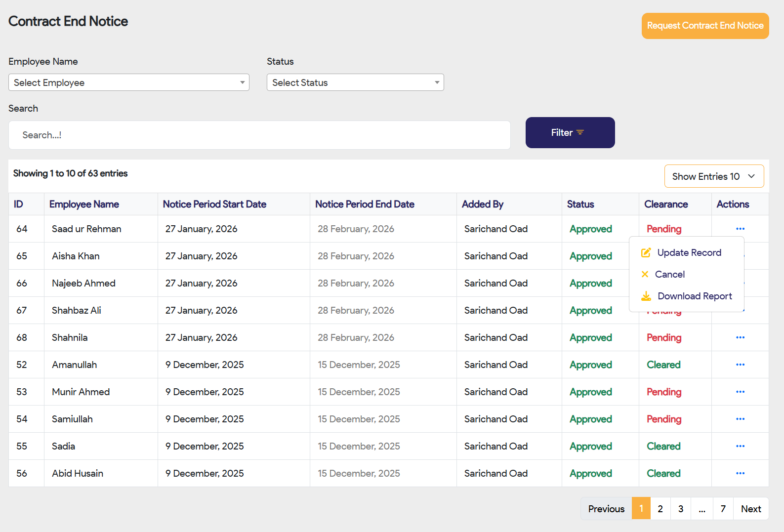The image size is (784, 532).
Task: Jump to page 7 in pagination
Action: coord(723,509)
